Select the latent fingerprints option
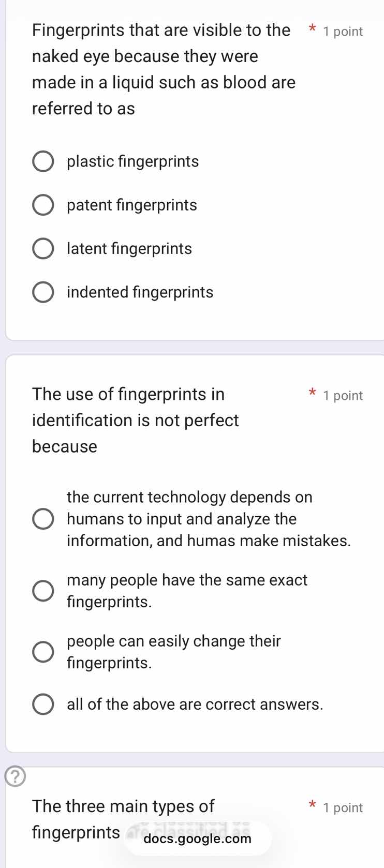The width and height of the screenshot is (384, 868). coord(43,248)
